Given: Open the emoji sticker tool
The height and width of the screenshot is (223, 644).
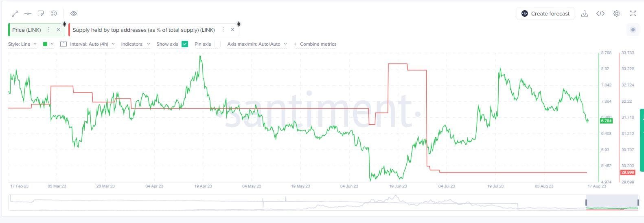Looking at the screenshot, I should (54, 13).
